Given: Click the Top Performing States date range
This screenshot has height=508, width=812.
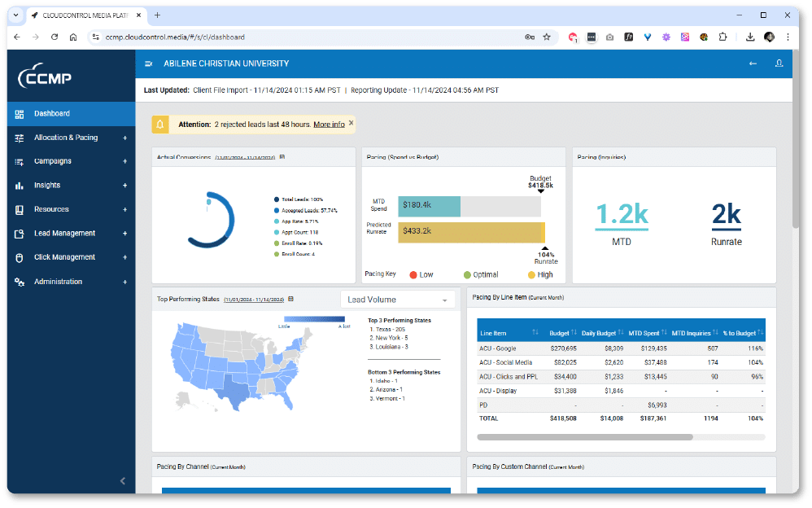Looking at the screenshot, I should pyautogui.click(x=254, y=300).
